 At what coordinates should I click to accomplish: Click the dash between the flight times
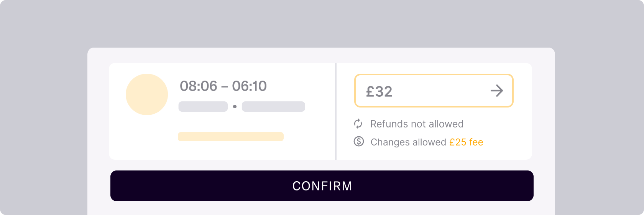point(225,87)
